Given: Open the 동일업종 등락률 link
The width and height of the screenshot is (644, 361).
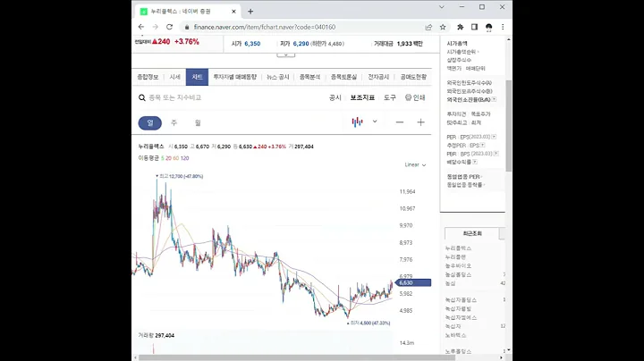Looking at the screenshot, I should 464,185.
